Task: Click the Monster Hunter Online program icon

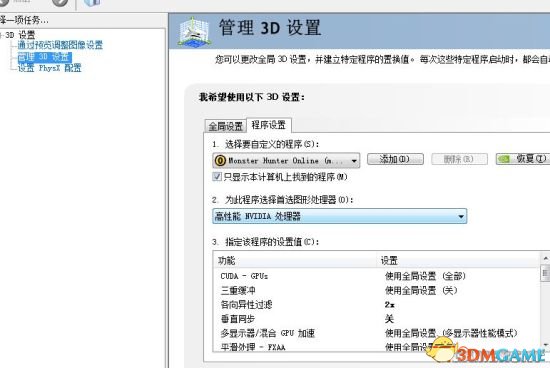Action: pyautogui.click(x=220, y=161)
